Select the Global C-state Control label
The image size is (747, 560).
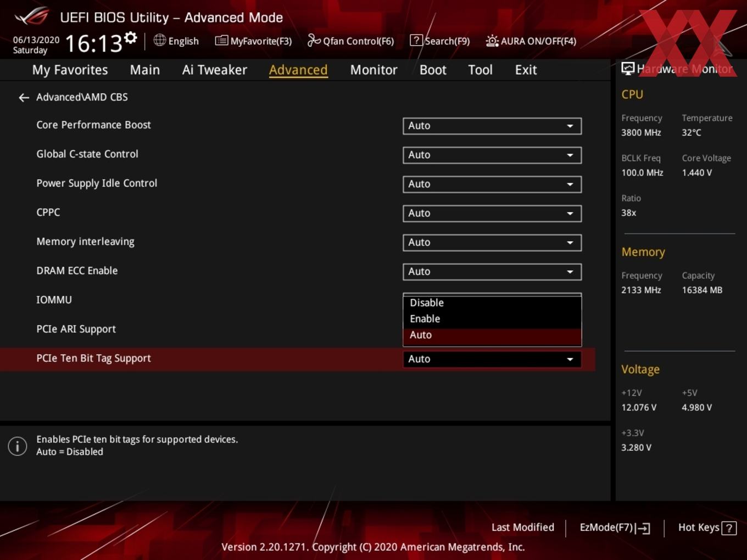[x=87, y=154]
